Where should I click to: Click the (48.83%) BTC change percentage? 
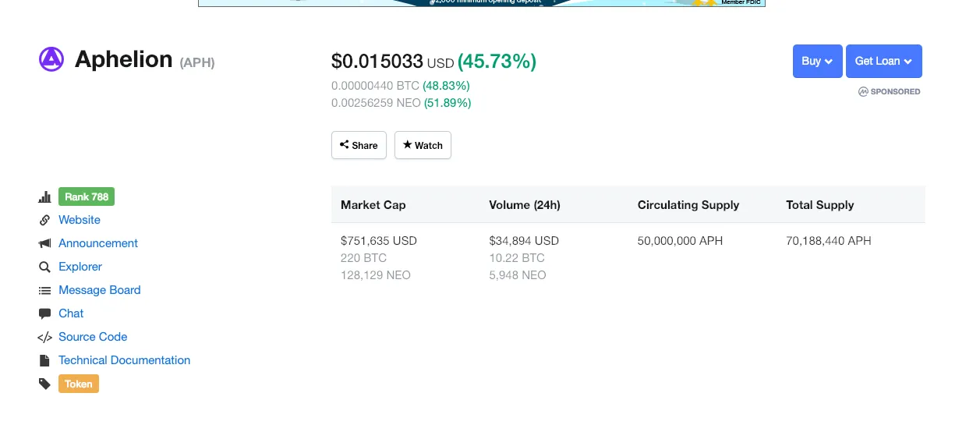447,86
